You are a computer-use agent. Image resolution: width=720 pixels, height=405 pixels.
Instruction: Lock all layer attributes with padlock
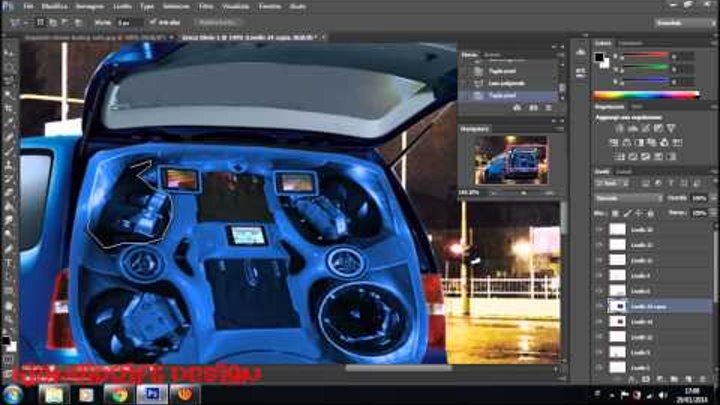[650, 213]
